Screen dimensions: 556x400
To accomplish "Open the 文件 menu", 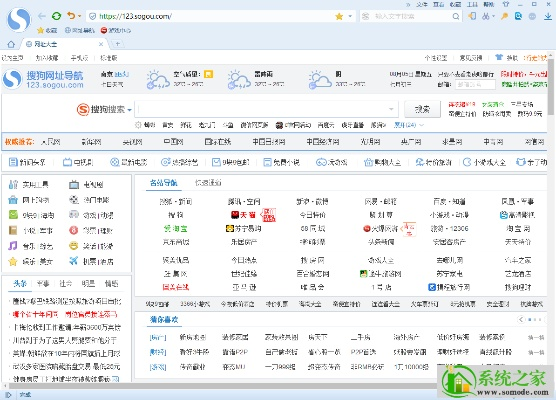I will (x=422, y=5).
